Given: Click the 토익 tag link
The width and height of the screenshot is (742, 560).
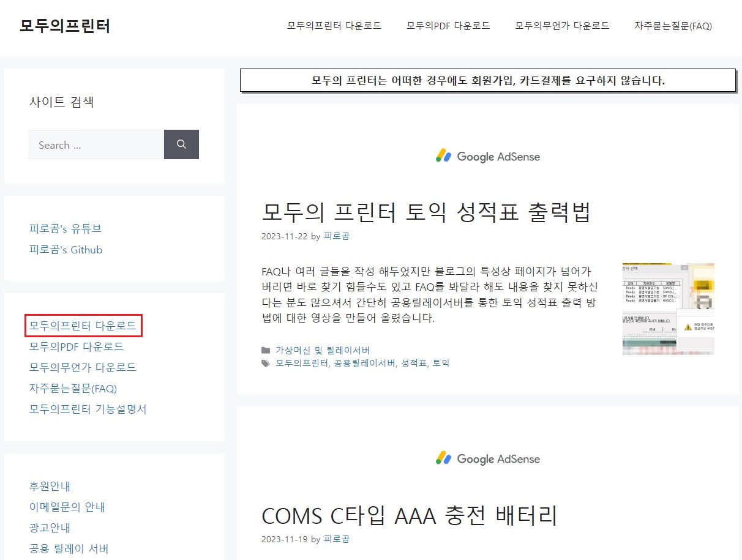Looking at the screenshot, I should tap(441, 363).
